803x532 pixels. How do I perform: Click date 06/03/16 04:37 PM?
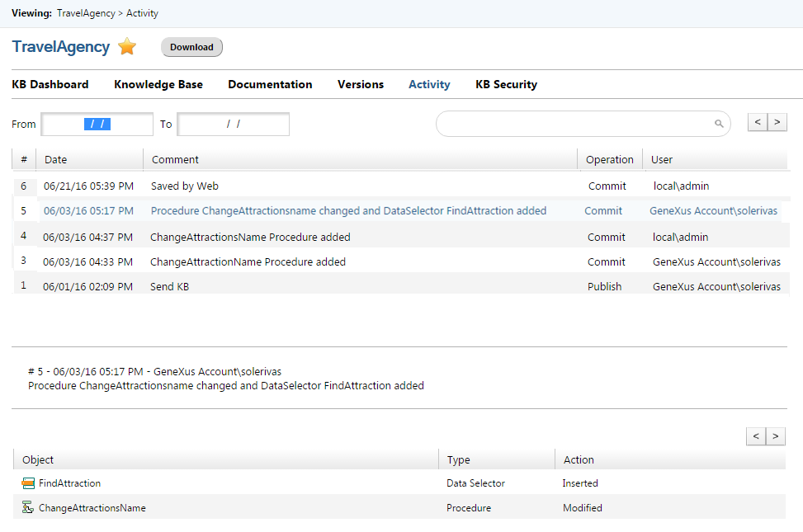click(87, 237)
